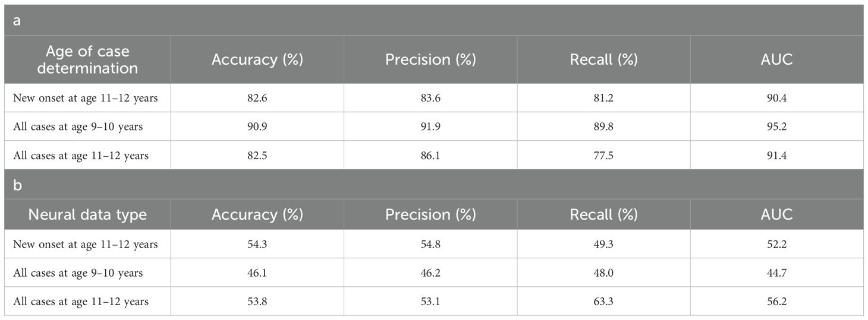Select 'New onset at age 11–12 years' in table a
The width and height of the screenshot is (868, 320).
click(86, 98)
